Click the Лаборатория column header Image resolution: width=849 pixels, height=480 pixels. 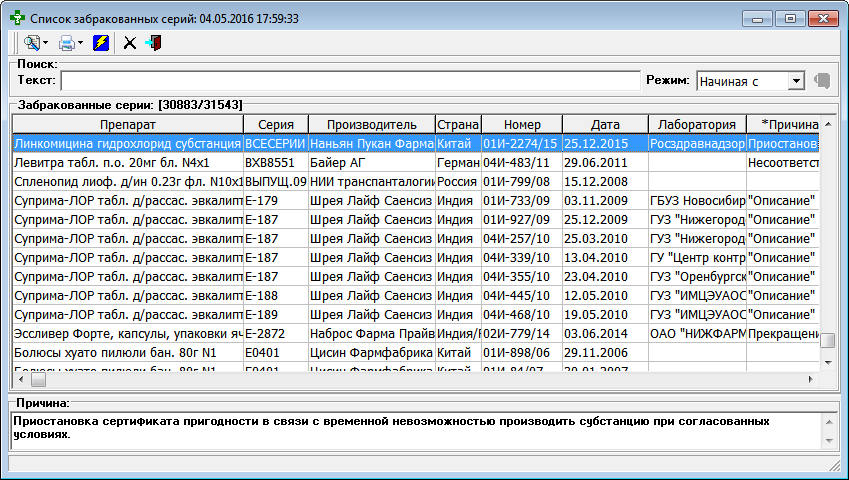(696, 124)
